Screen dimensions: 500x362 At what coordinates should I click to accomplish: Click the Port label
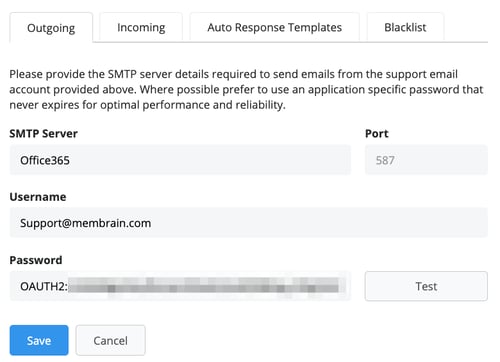377,134
